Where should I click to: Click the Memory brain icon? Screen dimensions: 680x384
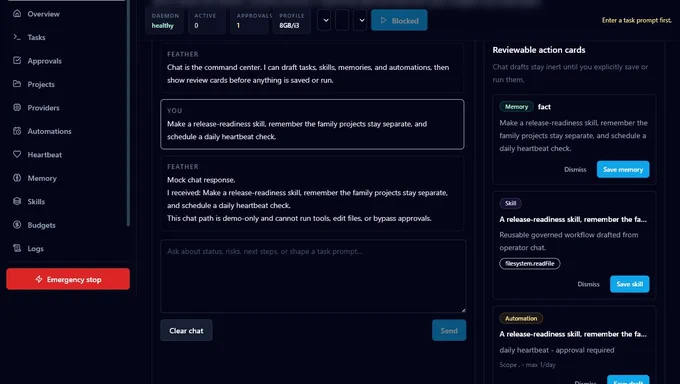click(17, 177)
